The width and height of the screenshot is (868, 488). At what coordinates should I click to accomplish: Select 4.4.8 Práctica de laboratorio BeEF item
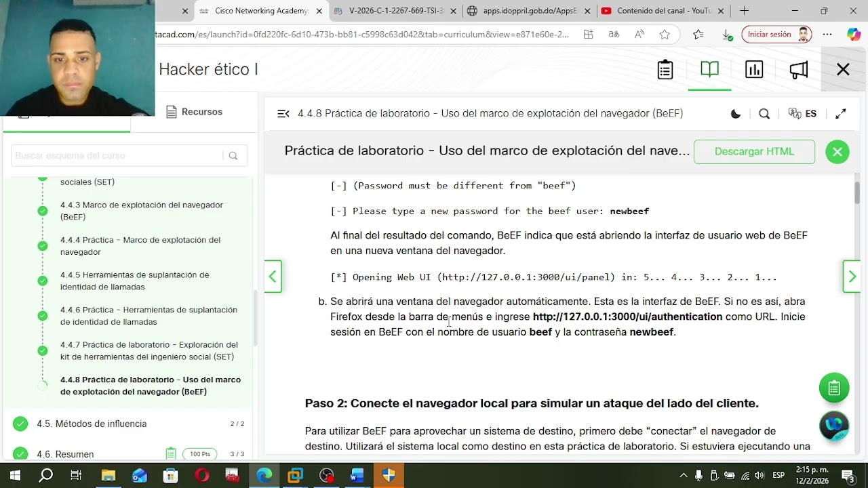tap(151, 386)
